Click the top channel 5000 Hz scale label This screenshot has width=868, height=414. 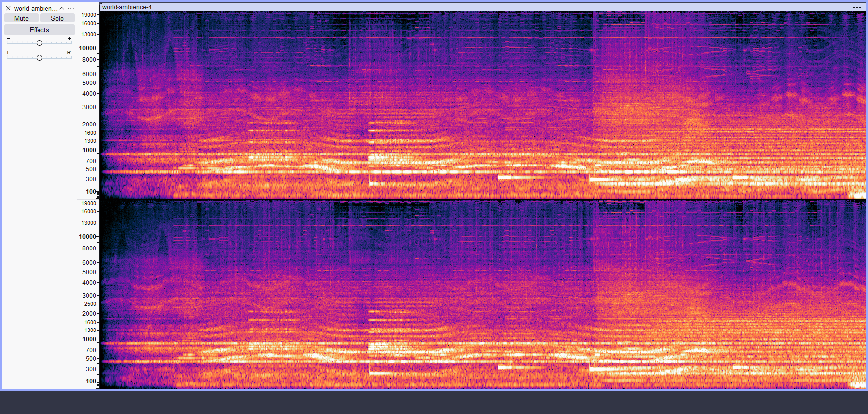pos(89,83)
